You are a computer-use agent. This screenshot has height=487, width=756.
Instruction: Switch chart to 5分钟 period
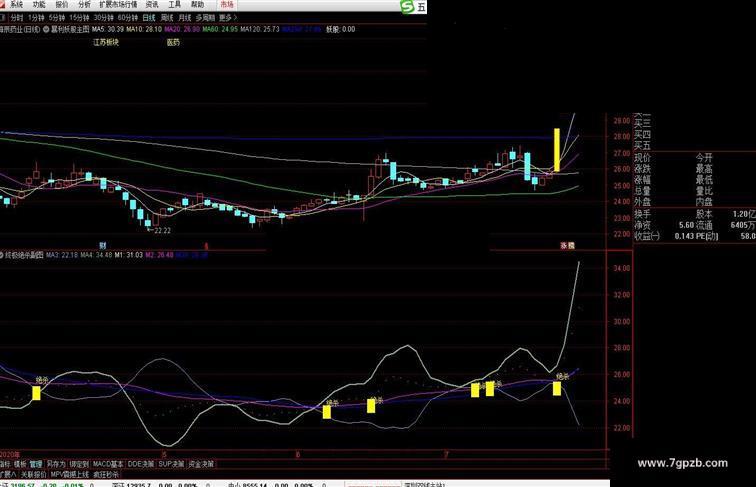pos(57,18)
